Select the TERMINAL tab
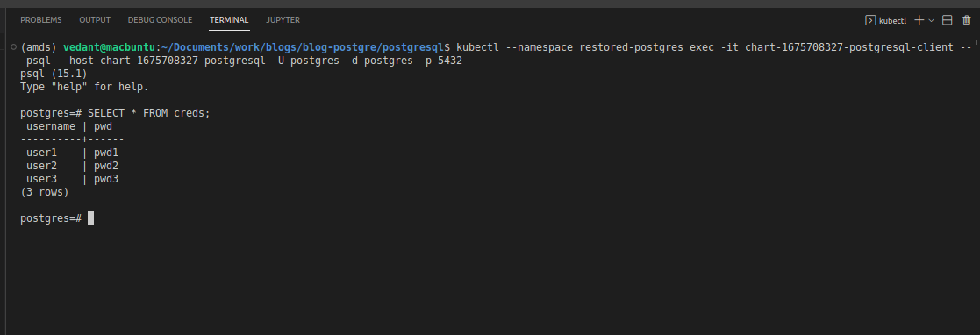980x335 pixels. (x=229, y=20)
